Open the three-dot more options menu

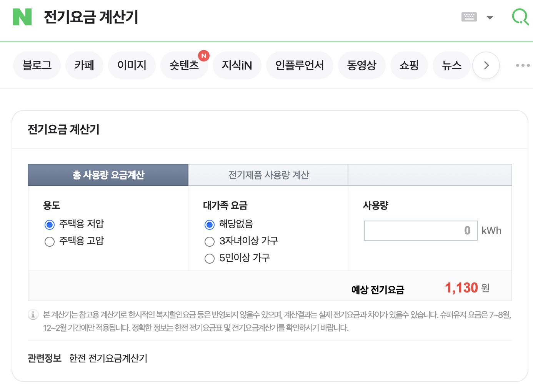[x=522, y=65]
